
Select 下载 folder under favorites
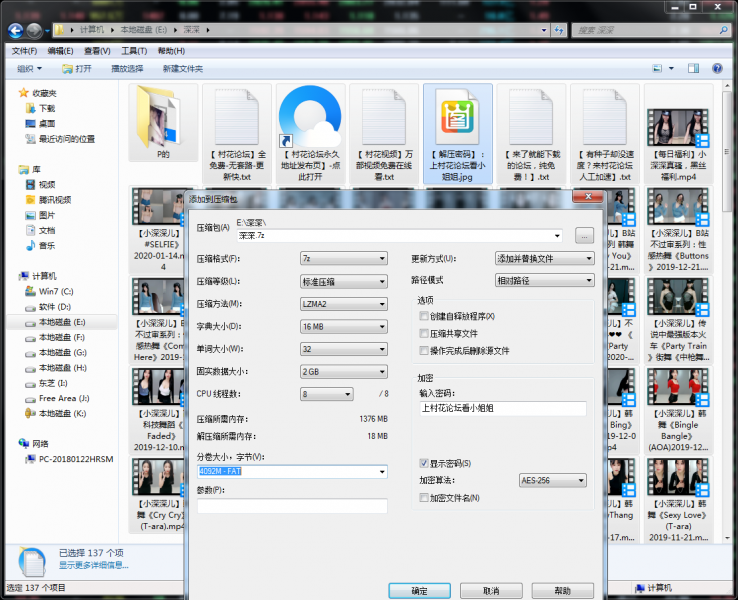[47, 108]
